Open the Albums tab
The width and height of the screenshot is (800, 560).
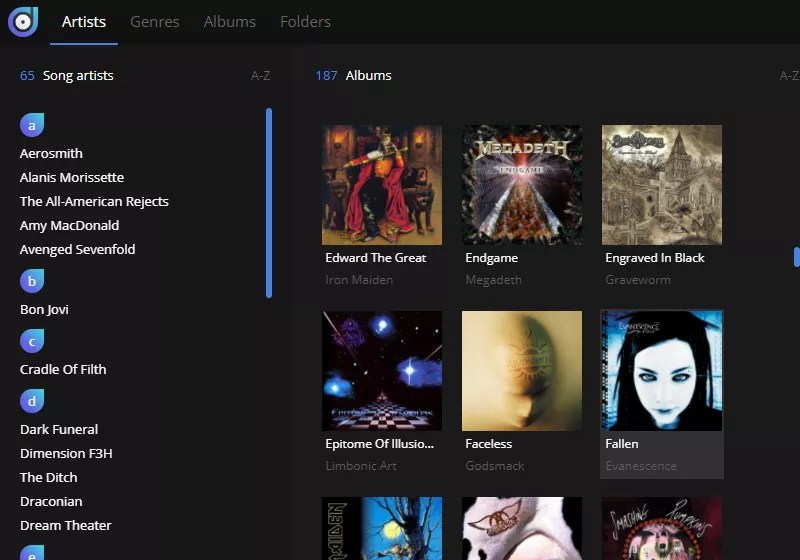[230, 22]
